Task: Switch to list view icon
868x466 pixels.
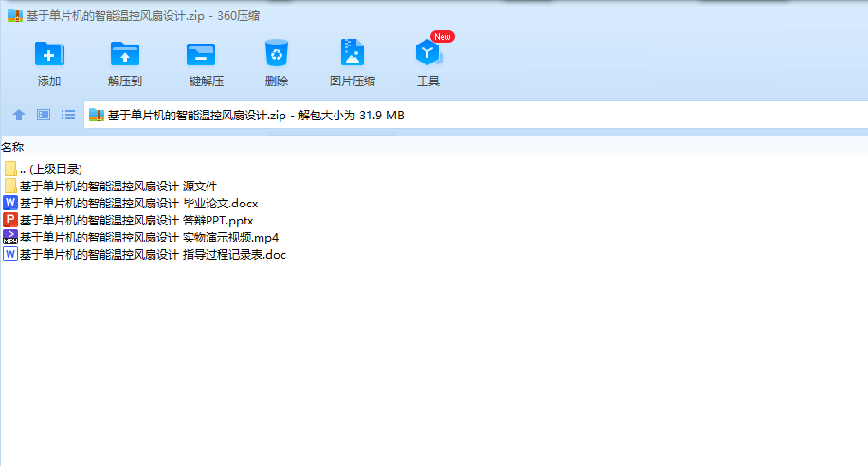Action: (68, 115)
